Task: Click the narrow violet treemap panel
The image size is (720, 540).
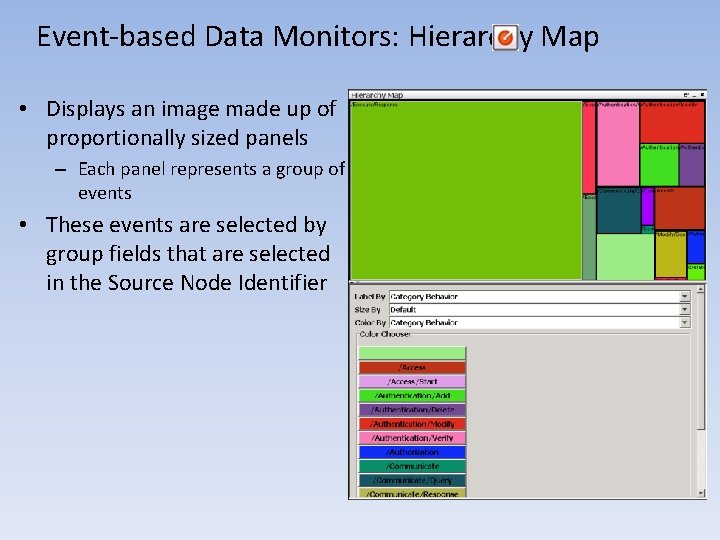Action: tap(647, 206)
